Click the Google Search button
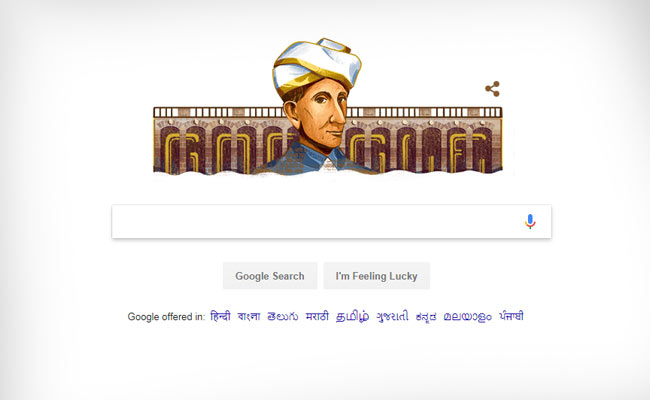 pos(270,276)
